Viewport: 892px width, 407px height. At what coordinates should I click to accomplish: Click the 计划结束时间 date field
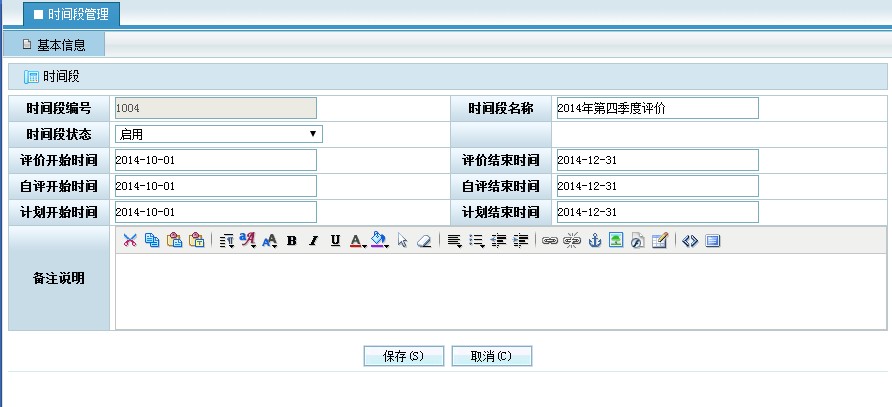[x=658, y=212]
